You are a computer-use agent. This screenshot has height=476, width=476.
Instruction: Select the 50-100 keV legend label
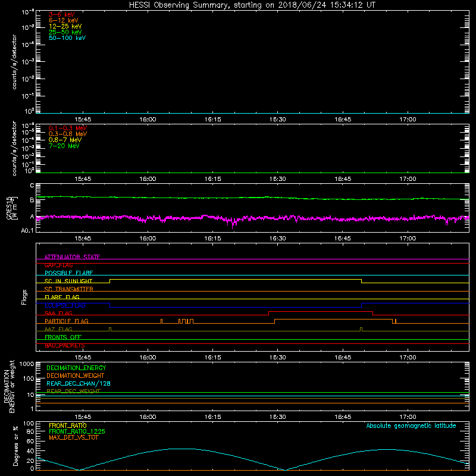(x=67, y=38)
